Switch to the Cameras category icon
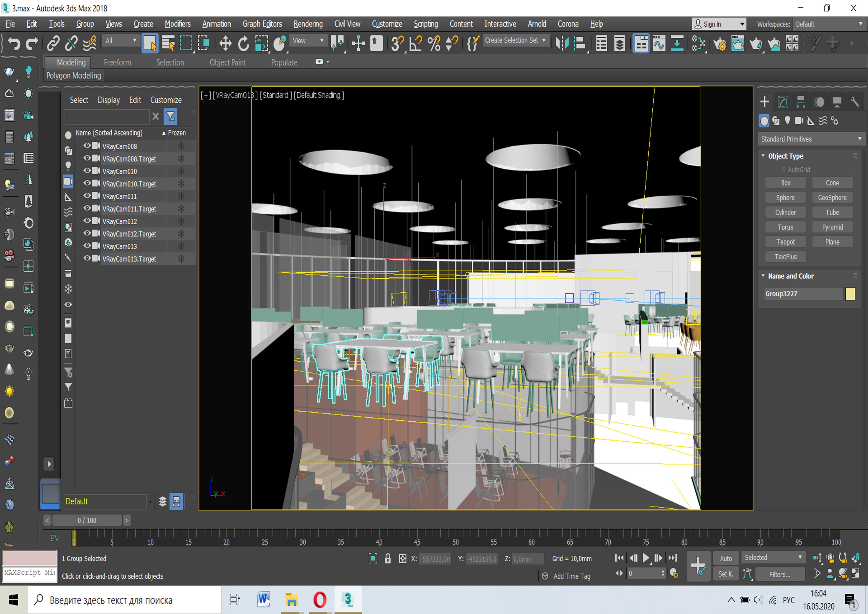 click(x=799, y=121)
